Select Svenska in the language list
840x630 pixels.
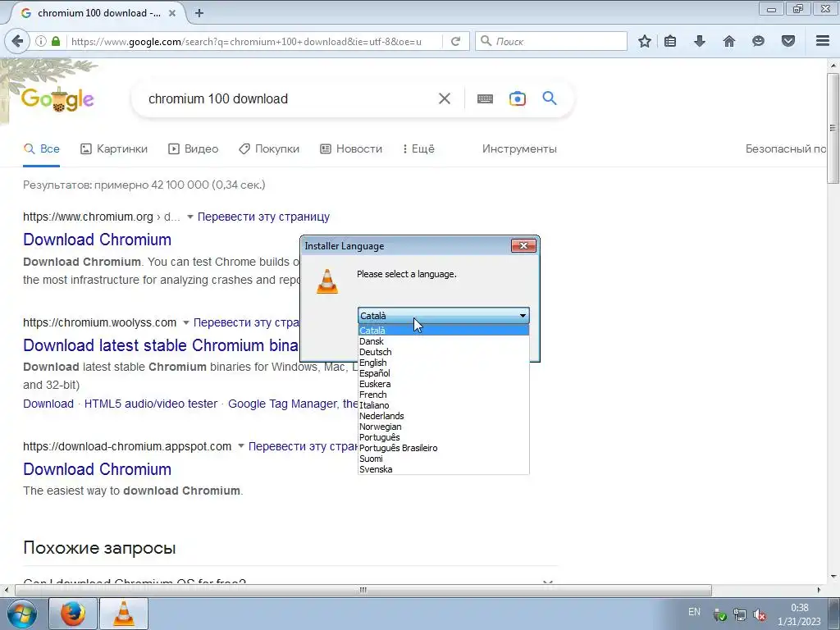coord(444,469)
